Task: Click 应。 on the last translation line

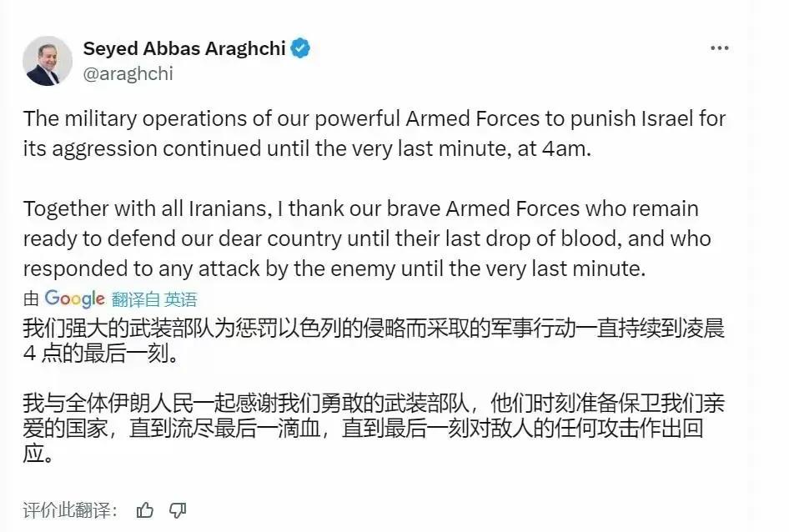Action: point(38,453)
